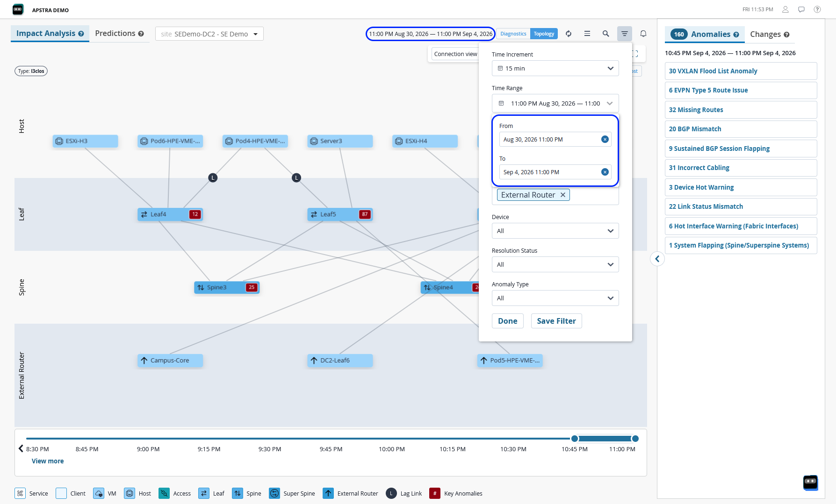Click the Done button
Image resolution: width=836 pixels, height=504 pixels.
(x=508, y=321)
